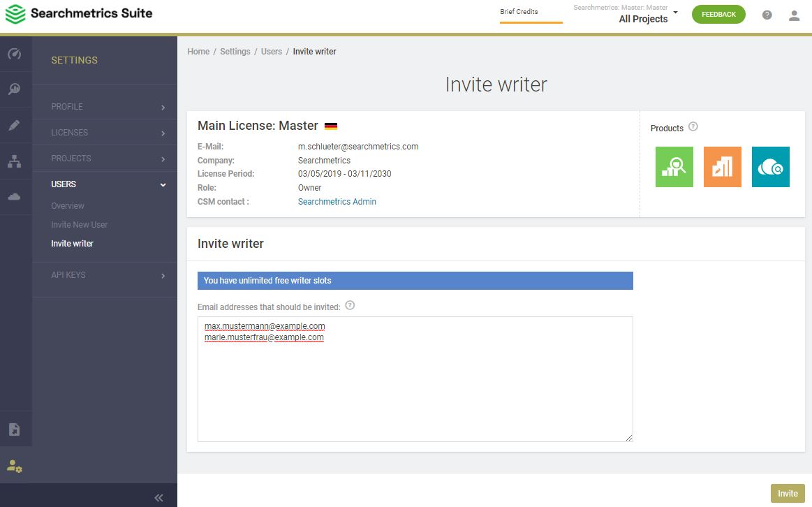Open the user account profile icon
The width and height of the screenshot is (812, 507).
[794, 15]
